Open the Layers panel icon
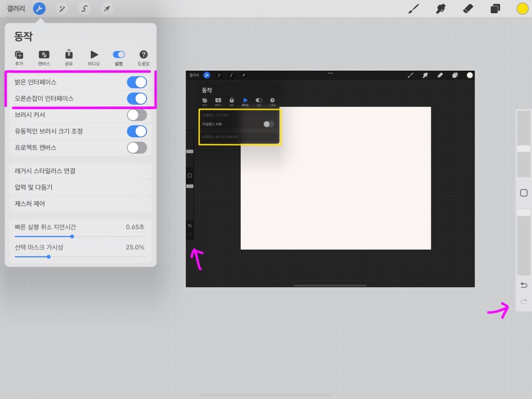The height and width of the screenshot is (399, 532). coord(495,8)
